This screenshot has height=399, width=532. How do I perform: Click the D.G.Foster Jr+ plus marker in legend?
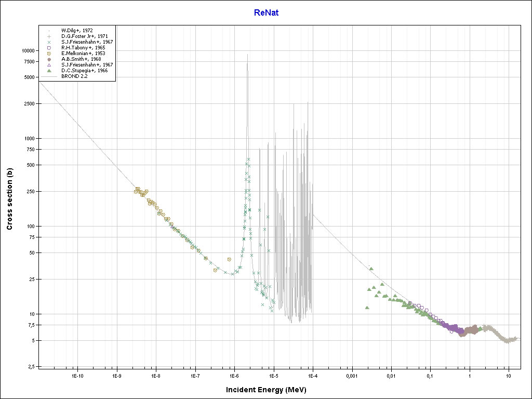pos(48,36)
